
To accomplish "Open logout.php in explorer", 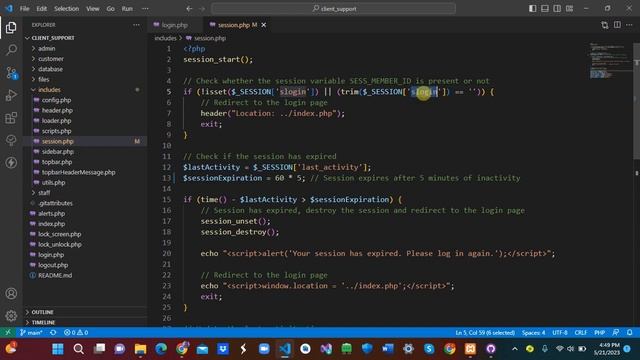I will (x=53, y=265).
